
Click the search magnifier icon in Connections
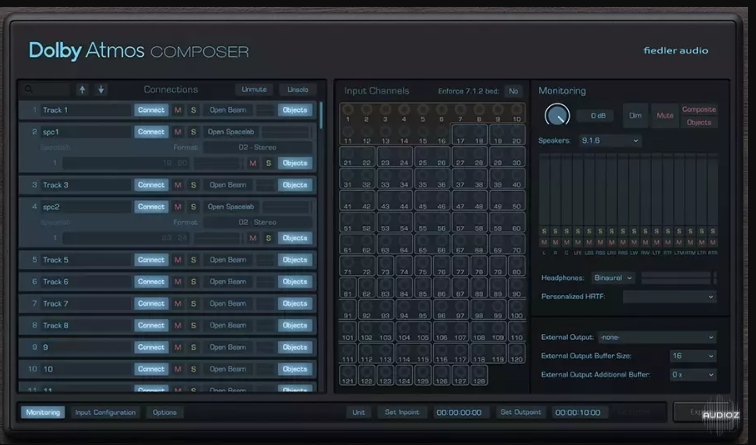point(29,89)
